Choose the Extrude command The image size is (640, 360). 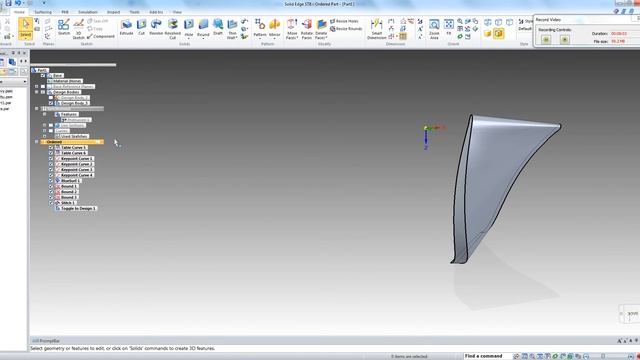pyautogui.click(x=127, y=27)
